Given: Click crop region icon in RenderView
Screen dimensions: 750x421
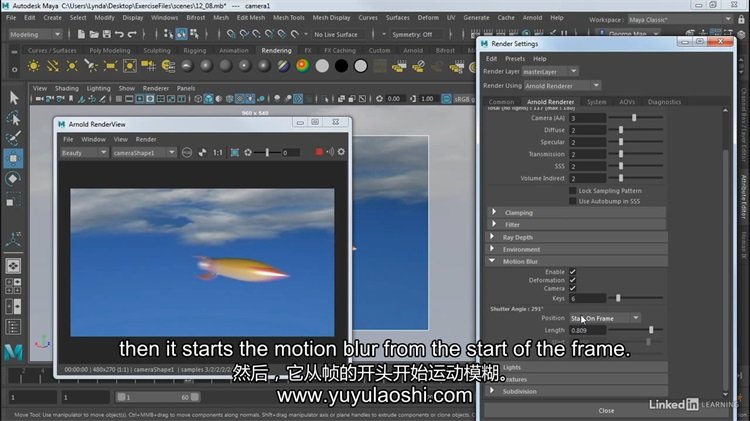Looking at the screenshot, I should pos(234,153).
